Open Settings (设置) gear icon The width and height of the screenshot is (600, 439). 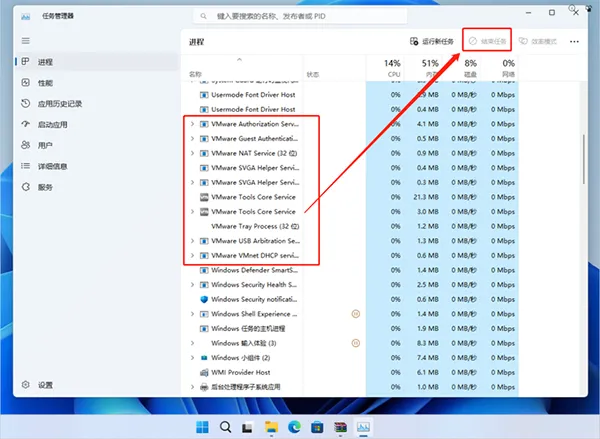click(x=26, y=385)
